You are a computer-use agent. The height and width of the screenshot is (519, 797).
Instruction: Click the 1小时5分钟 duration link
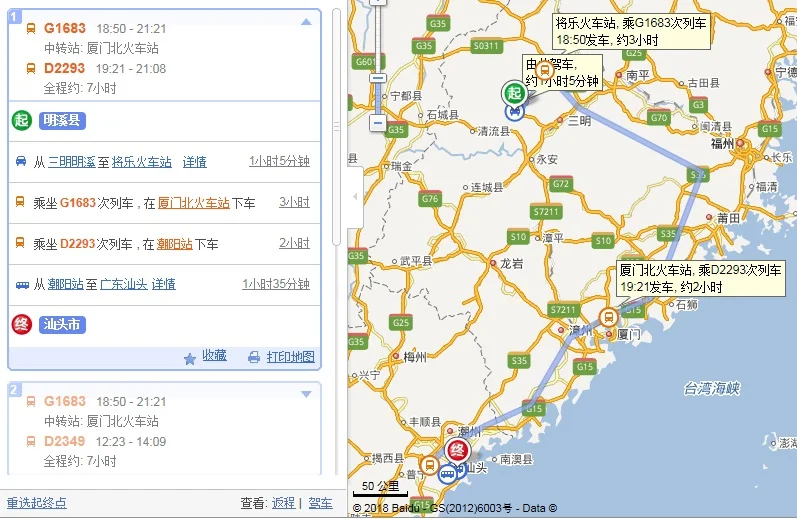pyautogui.click(x=279, y=161)
